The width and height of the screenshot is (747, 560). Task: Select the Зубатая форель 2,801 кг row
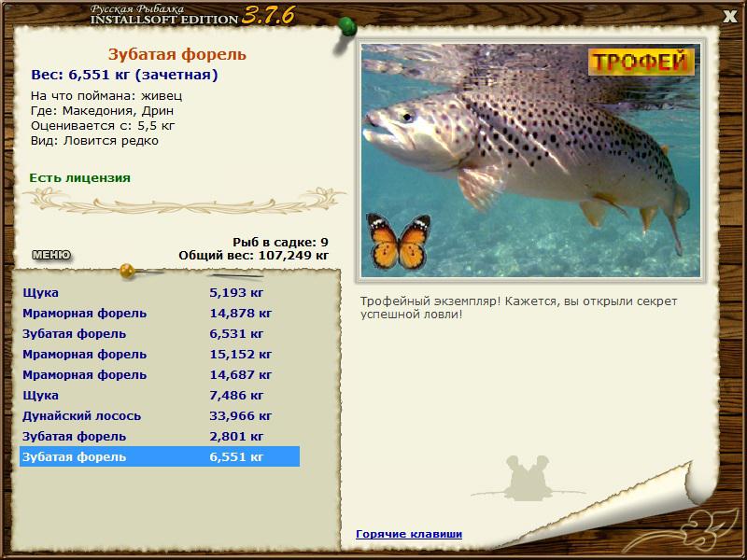click(x=160, y=436)
